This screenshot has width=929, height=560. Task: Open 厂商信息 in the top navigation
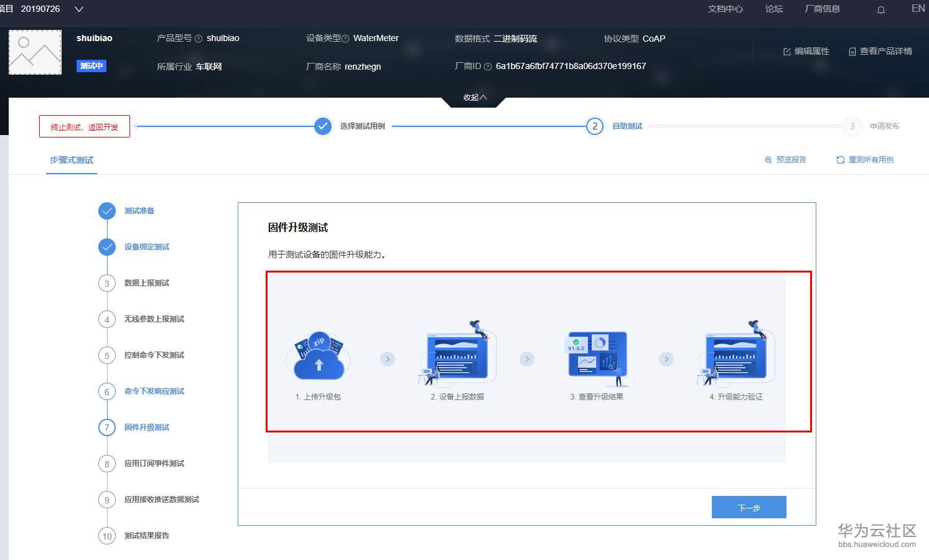point(823,9)
